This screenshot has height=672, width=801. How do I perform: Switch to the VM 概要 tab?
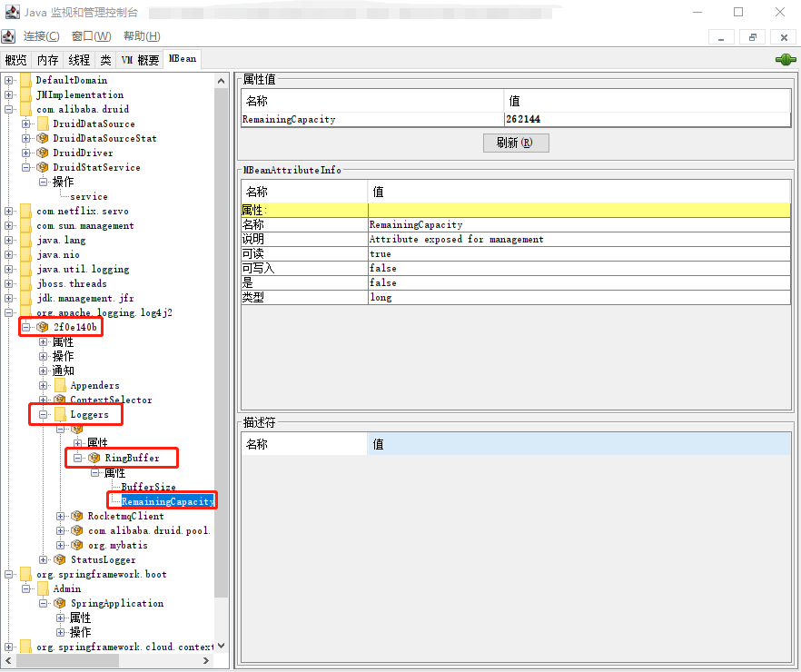pyautogui.click(x=140, y=60)
